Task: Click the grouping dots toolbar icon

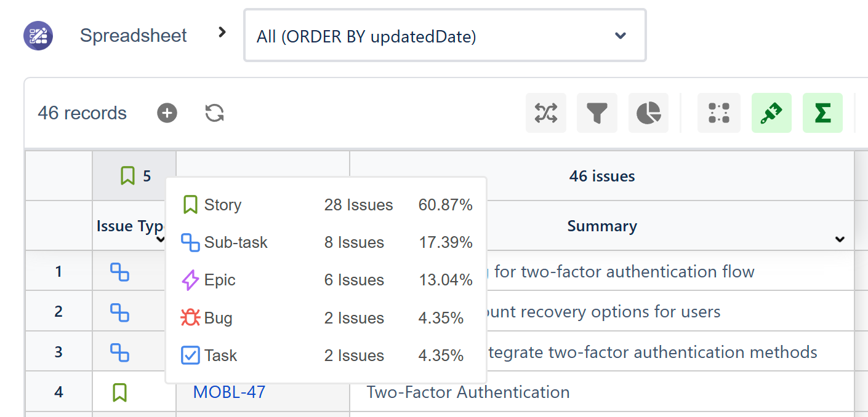Action: coord(719,113)
